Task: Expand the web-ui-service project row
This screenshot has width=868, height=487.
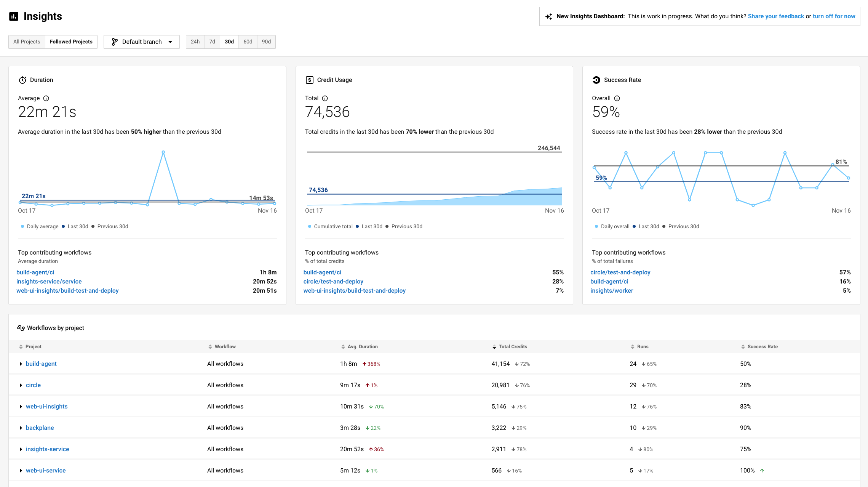Action: (21, 471)
